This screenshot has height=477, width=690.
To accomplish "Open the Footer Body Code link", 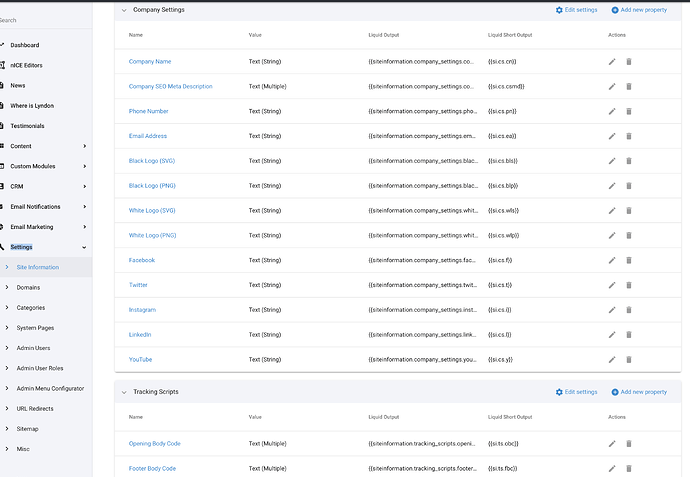I will pyautogui.click(x=152, y=469).
